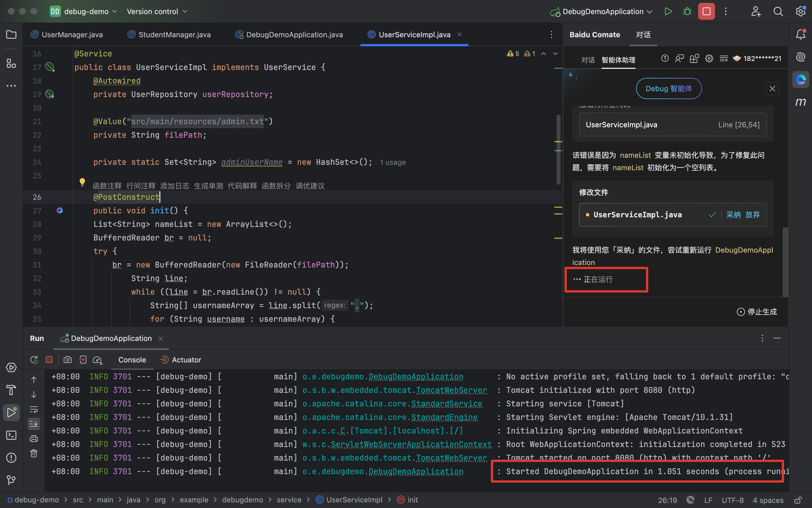Image resolution: width=812 pixels, height=508 pixels.
Task: Open the Project tool window folder icon
Action: 11,35
